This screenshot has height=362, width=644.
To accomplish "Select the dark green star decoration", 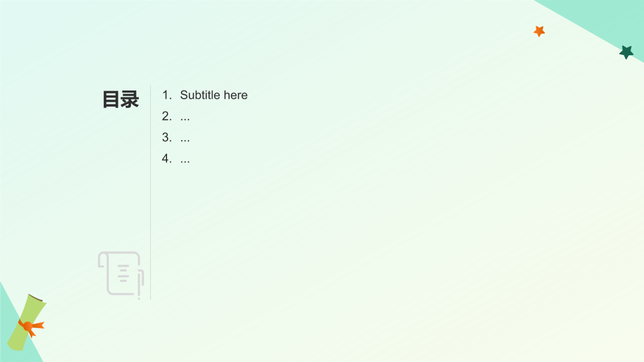I will pyautogui.click(x=626, y=52).
